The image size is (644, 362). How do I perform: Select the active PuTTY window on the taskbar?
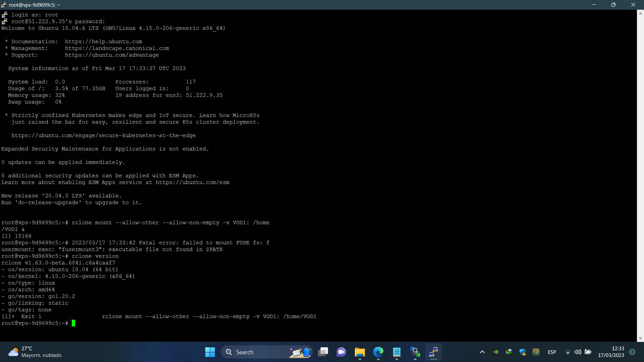coord(433,352)
